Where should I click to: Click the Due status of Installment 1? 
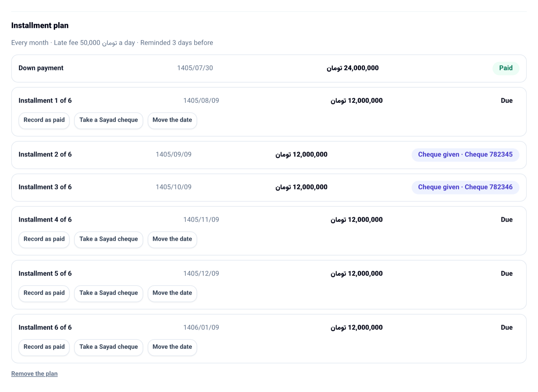click(x=507, y=101)
